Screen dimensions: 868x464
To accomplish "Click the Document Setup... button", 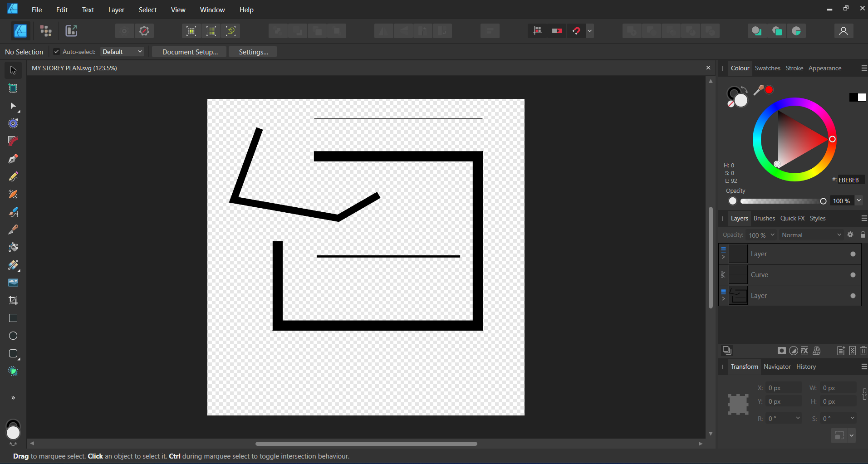I will (x=190, y=52).
